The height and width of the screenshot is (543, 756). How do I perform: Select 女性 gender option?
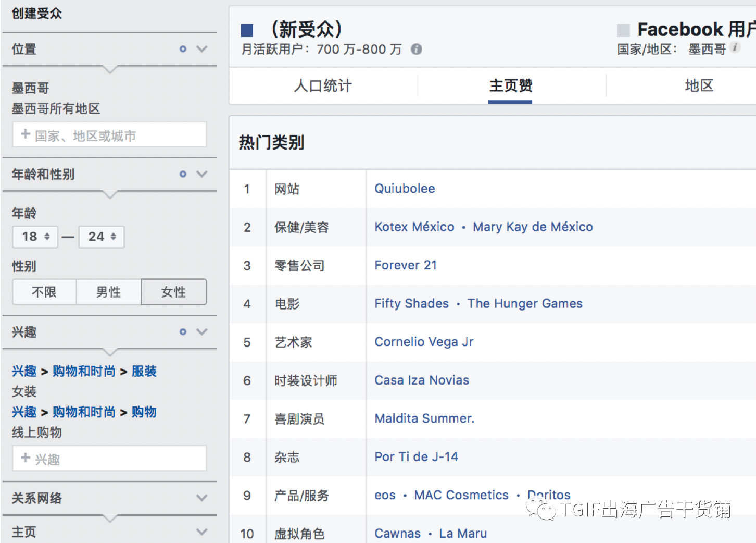[173, 292]
